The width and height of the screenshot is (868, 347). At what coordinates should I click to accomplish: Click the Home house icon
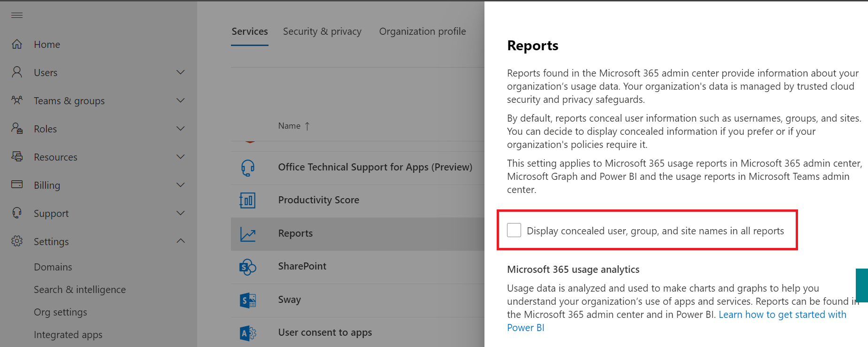pyautogui.click(x=17, y=44)
